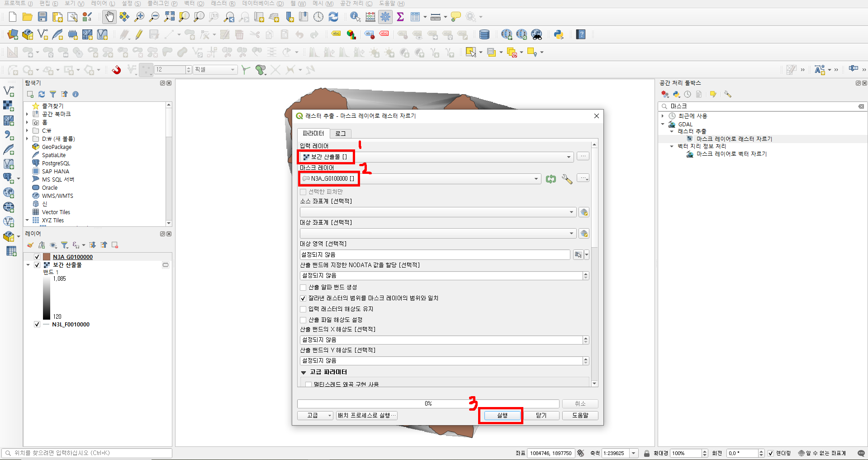Toggle visibility of 보간 산출물 layer
This screenshot has width=868, height=460.
(37, 265)
